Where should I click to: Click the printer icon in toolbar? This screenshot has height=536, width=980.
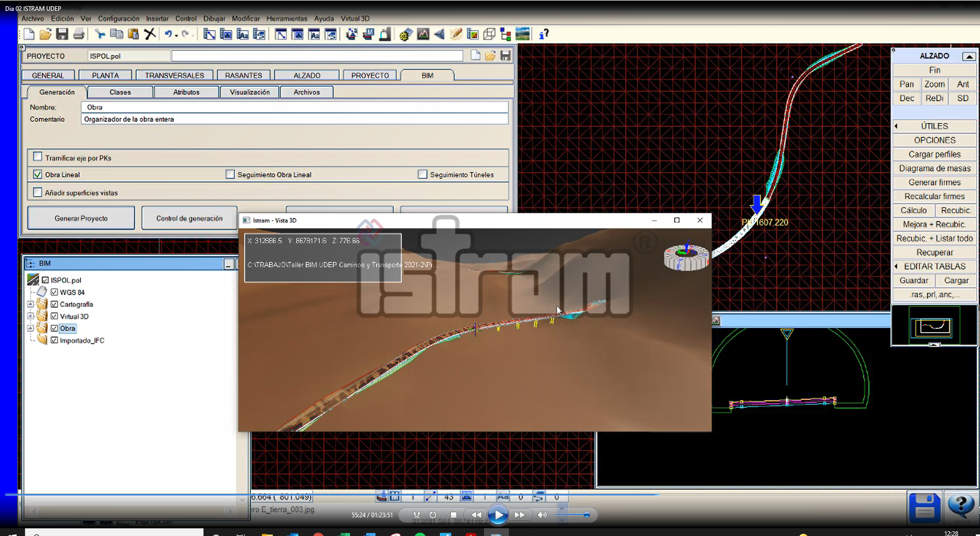79,34
